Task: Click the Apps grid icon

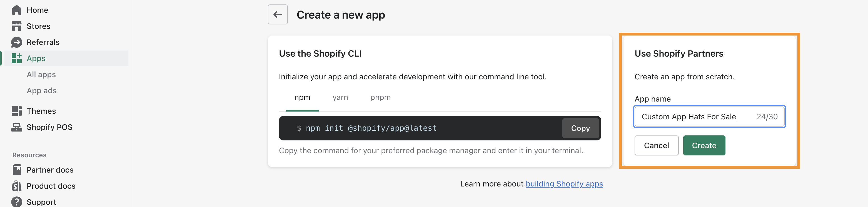Action: tap(16, 58)
